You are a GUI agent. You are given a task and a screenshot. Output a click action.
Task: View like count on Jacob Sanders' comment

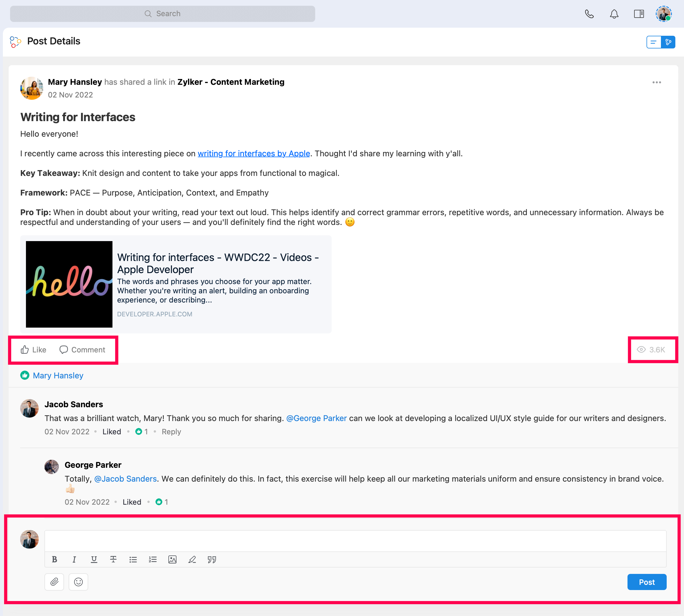tap(142, 431)
